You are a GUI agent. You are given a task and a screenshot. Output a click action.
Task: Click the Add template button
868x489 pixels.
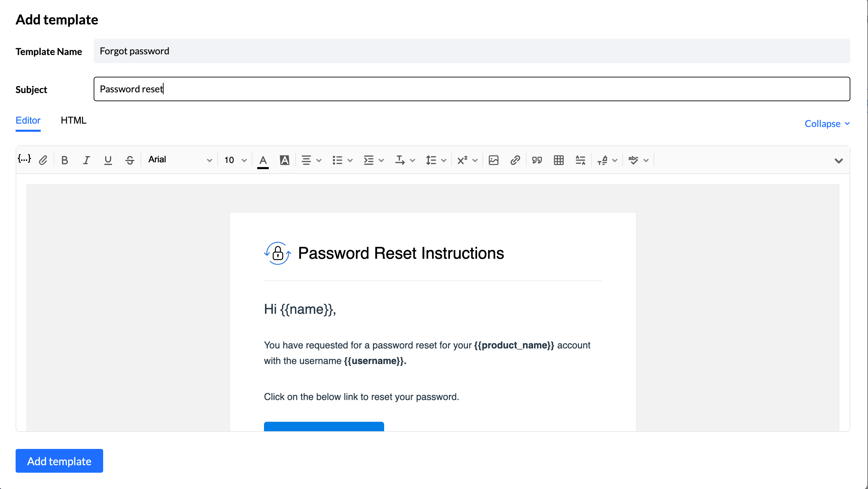point(59,461)
